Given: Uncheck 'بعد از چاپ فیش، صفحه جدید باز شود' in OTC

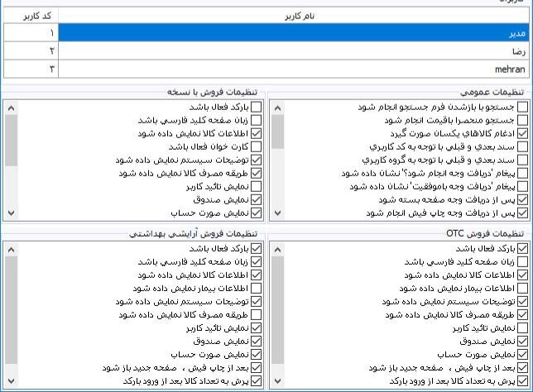Looking at the screenshot, I should [x=522, y=368].
